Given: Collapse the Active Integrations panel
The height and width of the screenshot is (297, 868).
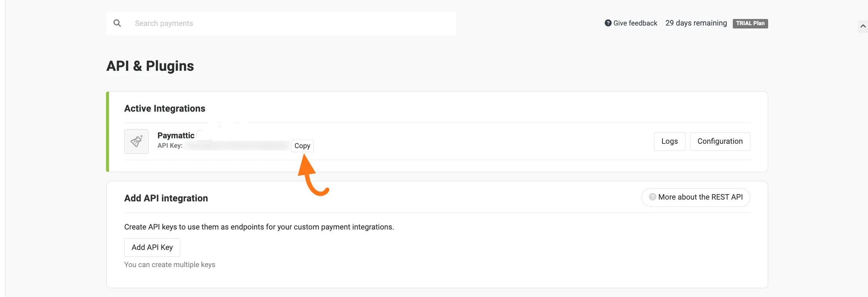Looking at the screenshot, I should coord(165,108).
